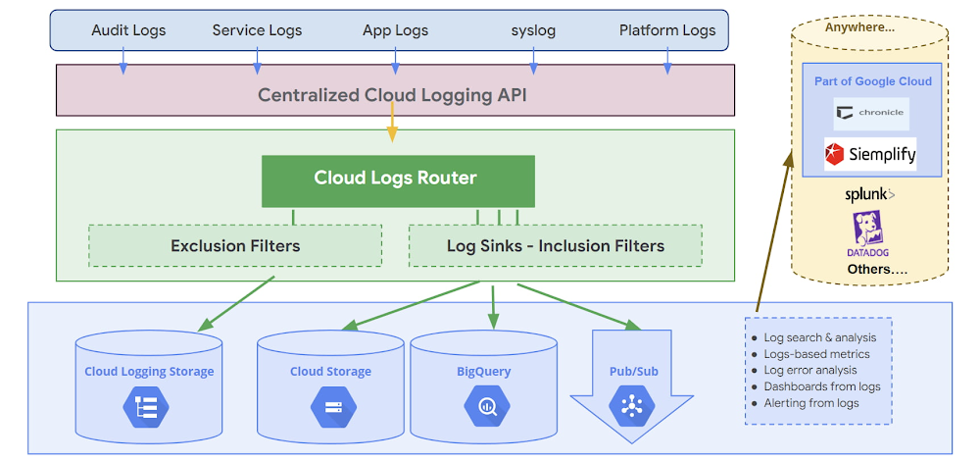Click the Cloud Storage hexagon icon

330,405
